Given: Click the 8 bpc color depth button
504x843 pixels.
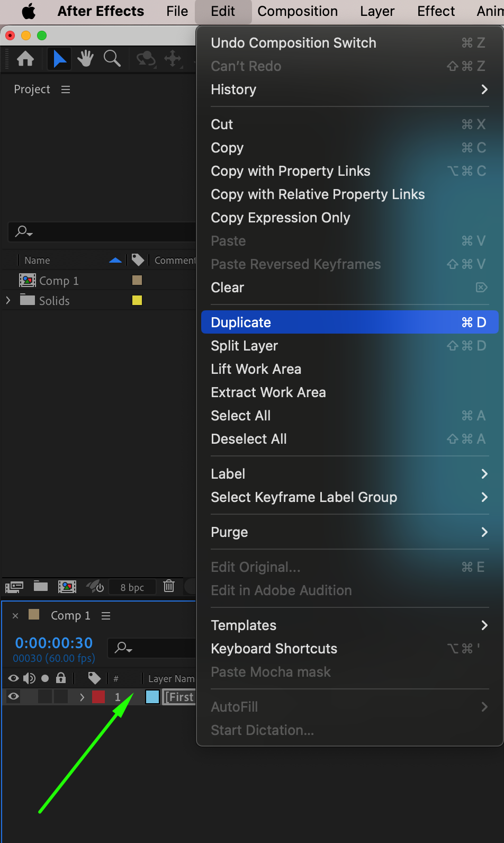Looking at the screenshot, I should coord(132,587).
